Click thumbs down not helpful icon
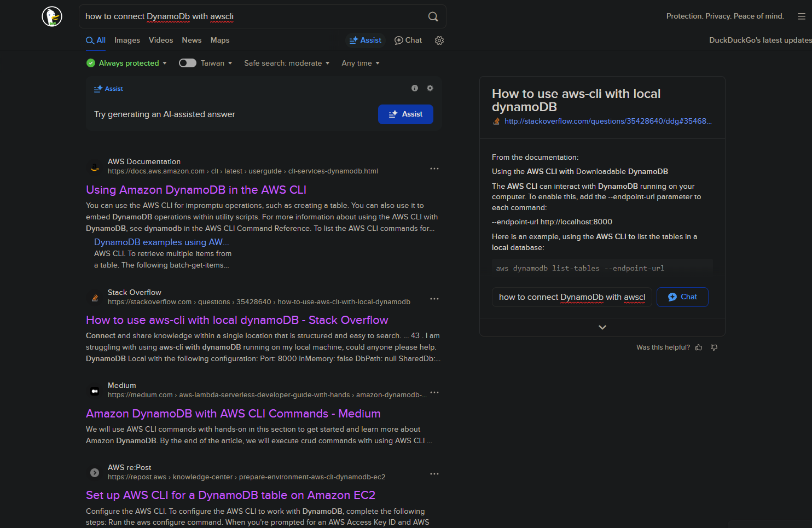 tap(714, 347)
